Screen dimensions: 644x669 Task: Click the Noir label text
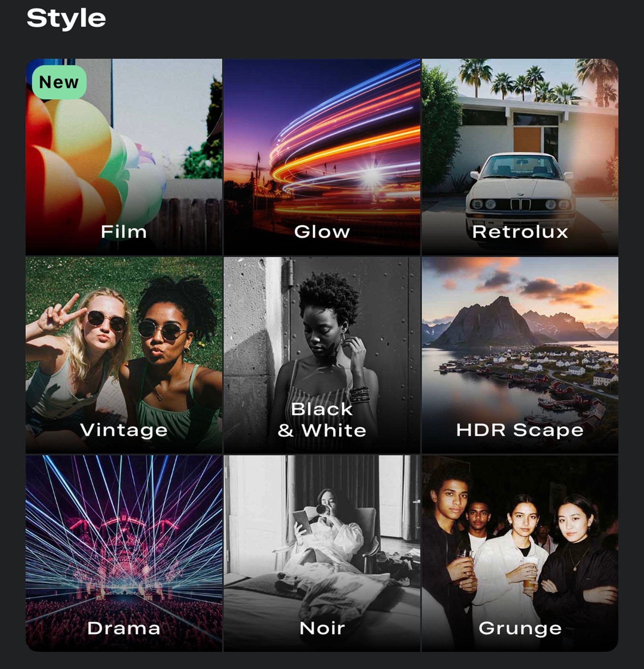click(x=321, y=628)
